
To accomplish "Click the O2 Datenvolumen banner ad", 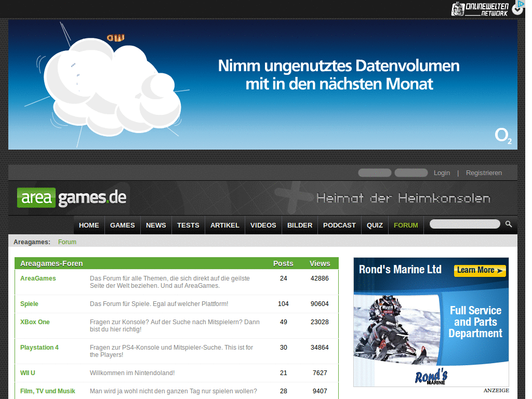I will coord(262,85).
